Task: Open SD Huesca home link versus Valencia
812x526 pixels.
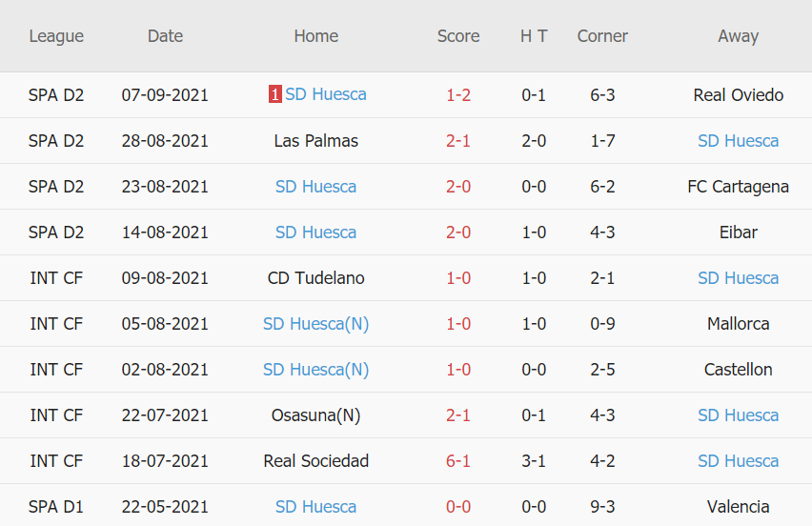Action: [x=315, y=507]
